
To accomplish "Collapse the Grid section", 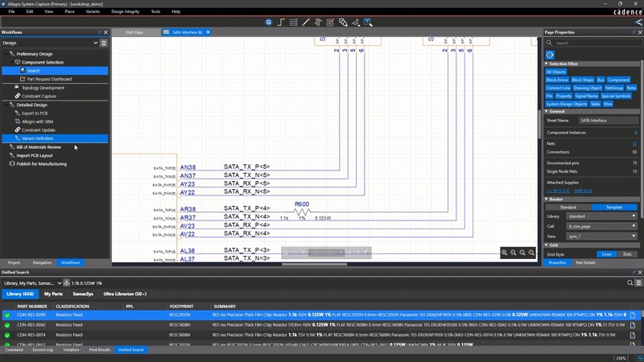I will click(x=547, y=245).
